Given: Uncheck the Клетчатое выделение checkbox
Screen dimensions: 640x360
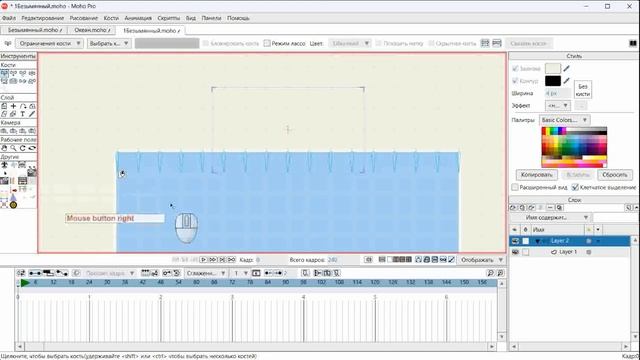Looking at the screenshot, I should coord(575,187).
